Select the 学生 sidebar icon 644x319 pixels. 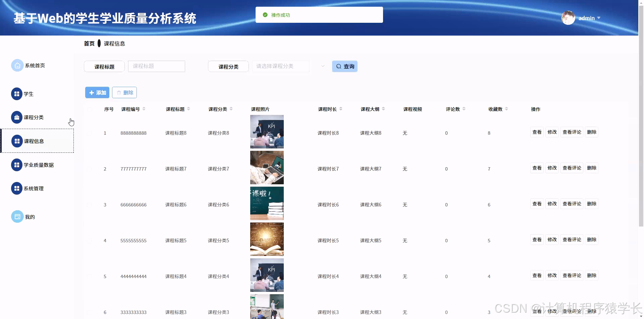click(17, 94)
